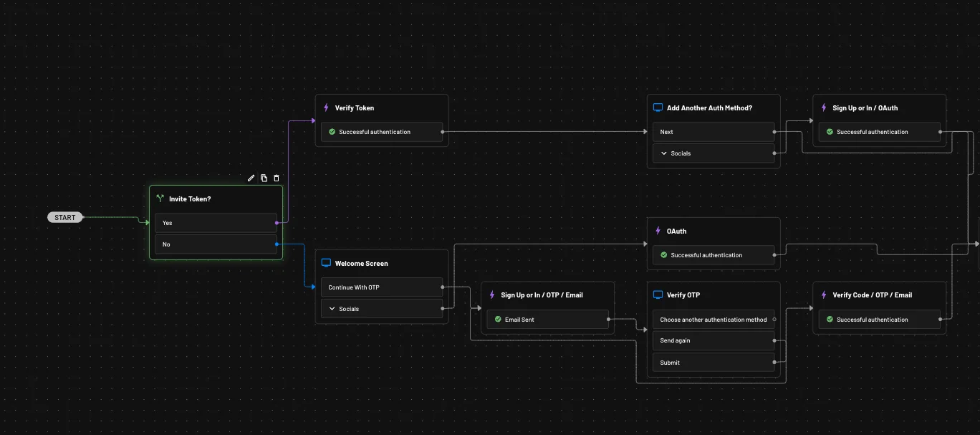
Task: Click the edit pencil icon above Invite Token
Action: coord(251,178)
